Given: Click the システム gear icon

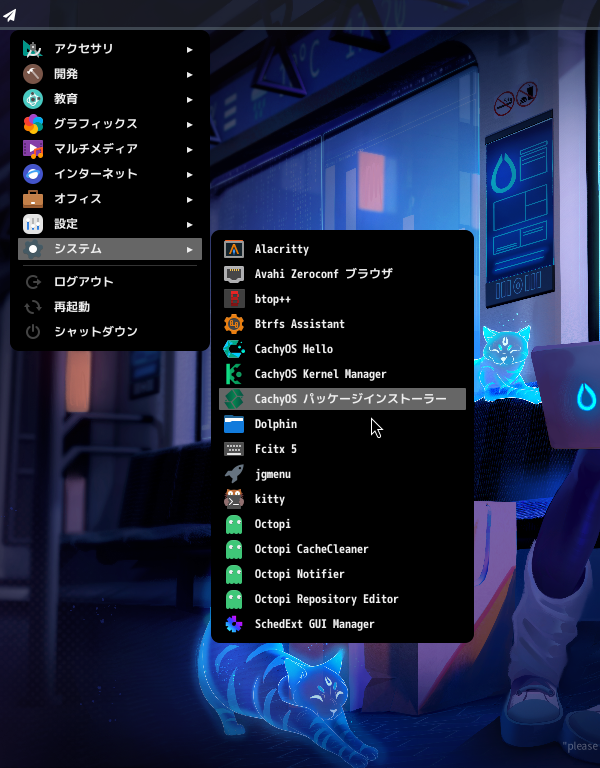Looking at the screenshot, I should point(33,249).
